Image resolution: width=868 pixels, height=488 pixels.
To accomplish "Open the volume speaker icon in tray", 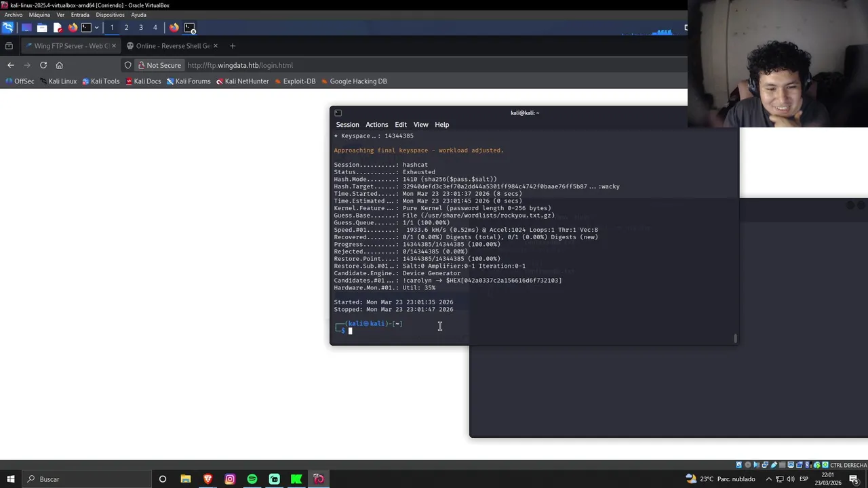I will tap(791, 479).
